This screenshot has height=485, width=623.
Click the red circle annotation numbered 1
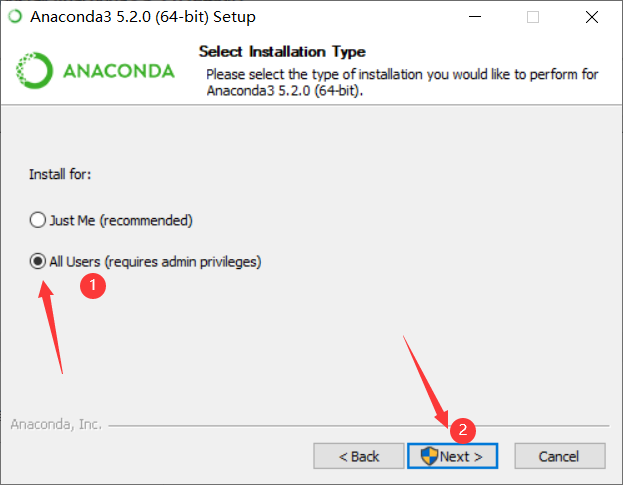tap(93, 285)
